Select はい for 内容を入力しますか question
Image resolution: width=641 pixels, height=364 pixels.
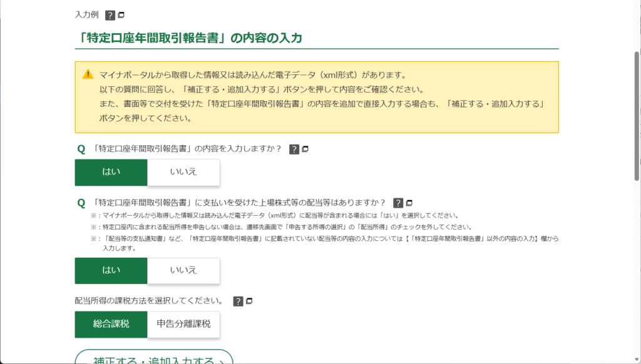point(111,173)
